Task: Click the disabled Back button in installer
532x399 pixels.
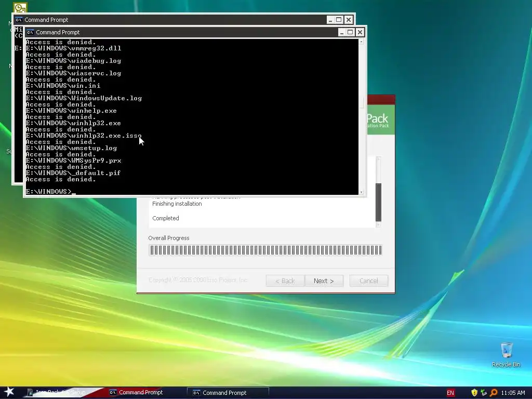Action: point(285,281)
